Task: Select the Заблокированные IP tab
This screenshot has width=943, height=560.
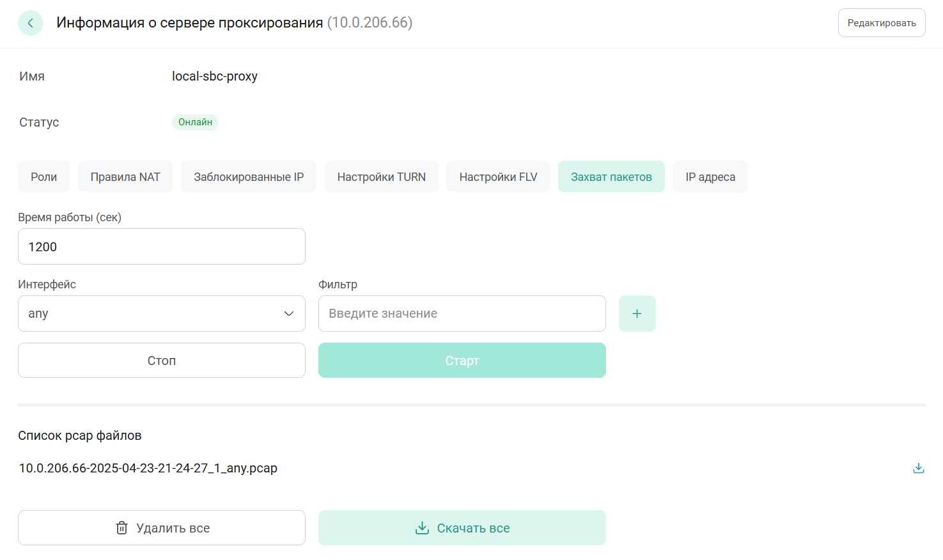Action: click(248, 176)
